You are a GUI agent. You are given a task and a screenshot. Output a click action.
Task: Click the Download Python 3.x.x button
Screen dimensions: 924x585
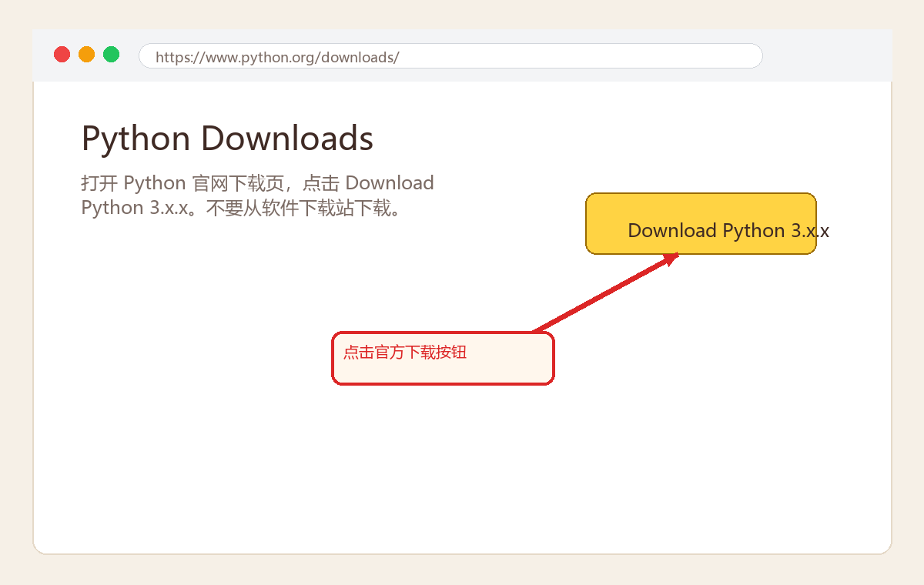tap(701, 223)
